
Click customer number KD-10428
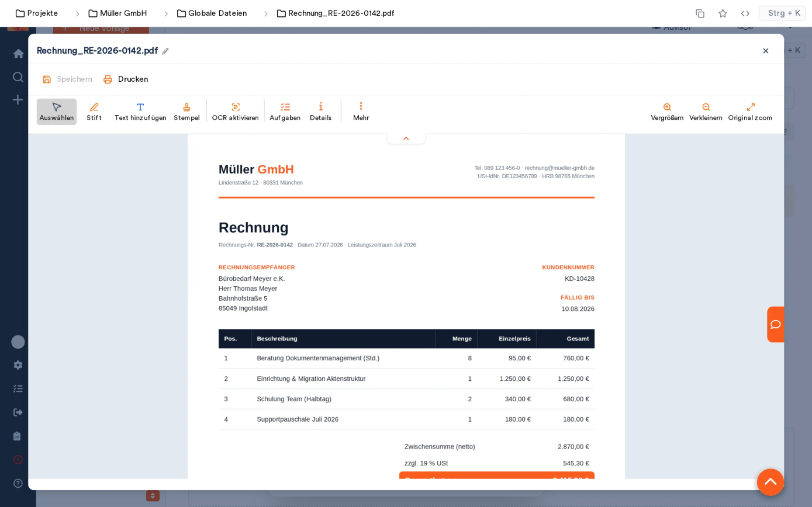pyautogui.click(x=579, y=279)
